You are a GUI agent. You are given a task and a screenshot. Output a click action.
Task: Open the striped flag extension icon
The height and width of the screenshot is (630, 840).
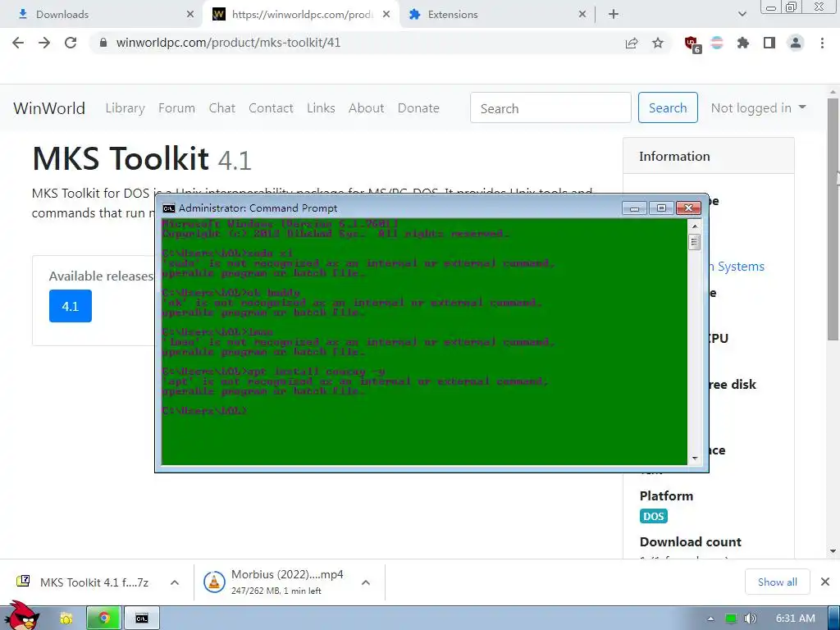717,43
